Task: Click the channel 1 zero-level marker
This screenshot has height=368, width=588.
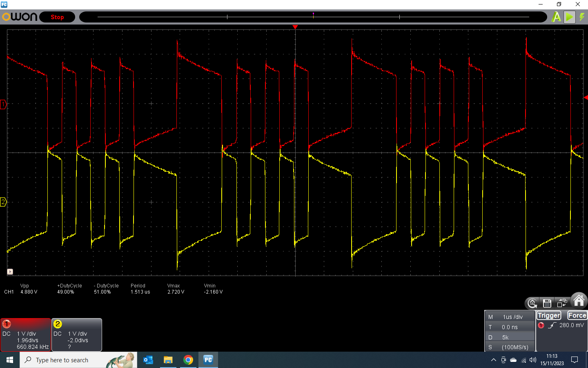Action: coord(3,105)
